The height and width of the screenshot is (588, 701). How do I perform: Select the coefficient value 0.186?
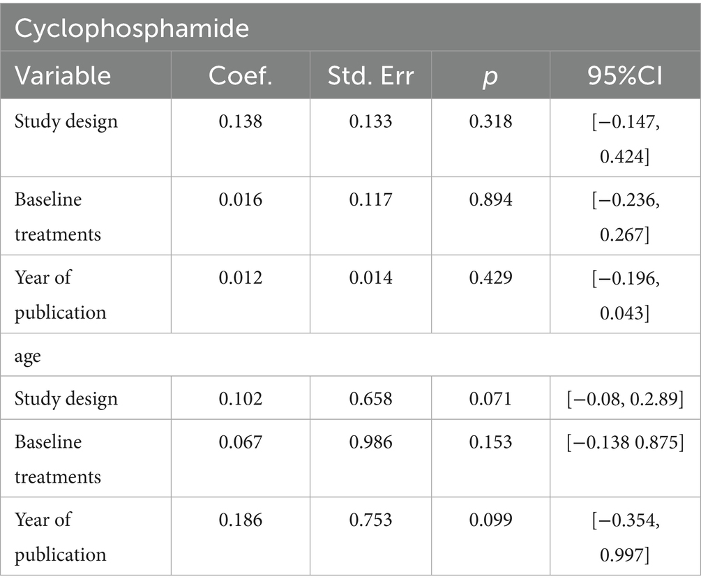[240, 520]
